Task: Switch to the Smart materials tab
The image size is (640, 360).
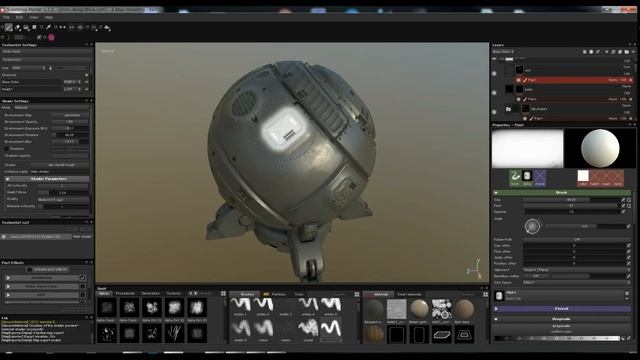Action: [x=409, y=294]
